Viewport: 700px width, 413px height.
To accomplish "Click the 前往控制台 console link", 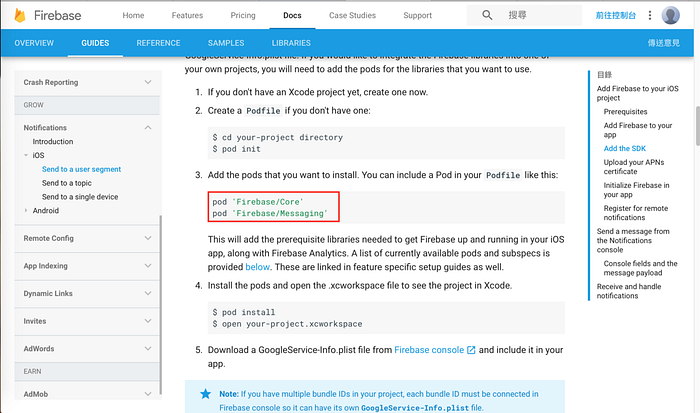I will point(616,15).
